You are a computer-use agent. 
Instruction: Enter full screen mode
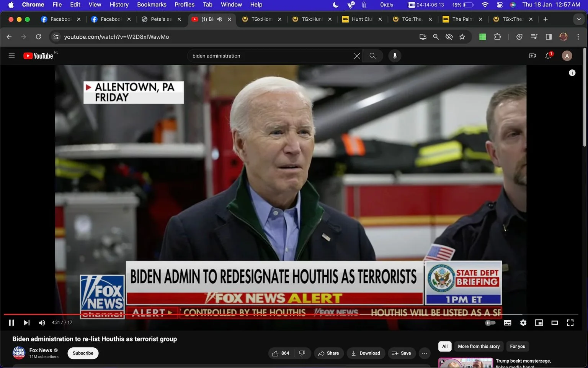coord(570,323)
